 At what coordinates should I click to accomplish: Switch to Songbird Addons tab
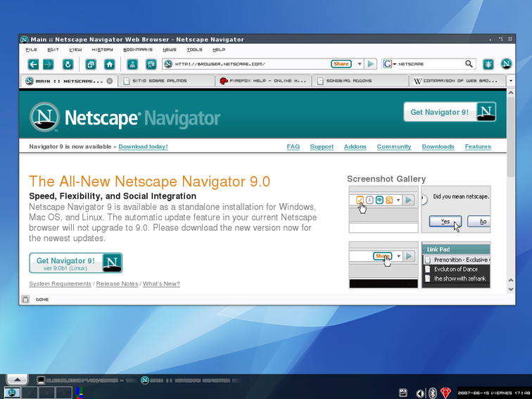tap(360, 81)
